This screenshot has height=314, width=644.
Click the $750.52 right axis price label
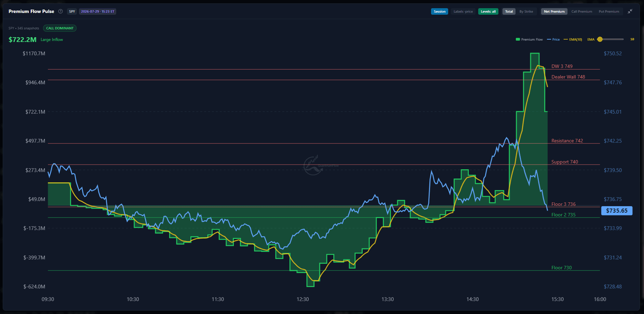tap(613, 54)
